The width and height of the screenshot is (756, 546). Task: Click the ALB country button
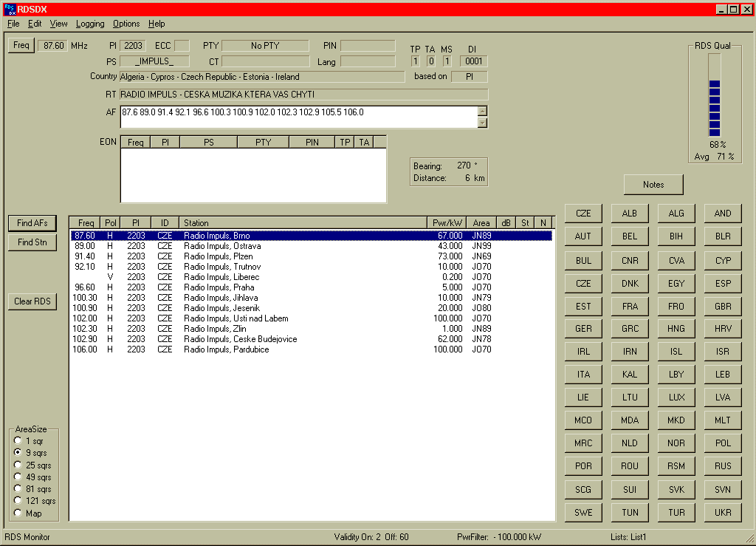coord(630,214)
